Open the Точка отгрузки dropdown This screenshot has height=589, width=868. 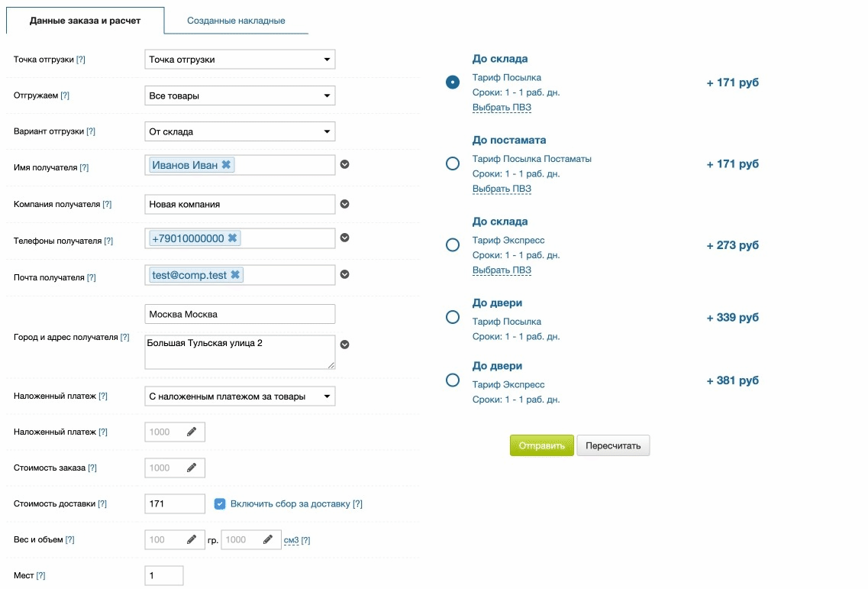tap(240, 60)
